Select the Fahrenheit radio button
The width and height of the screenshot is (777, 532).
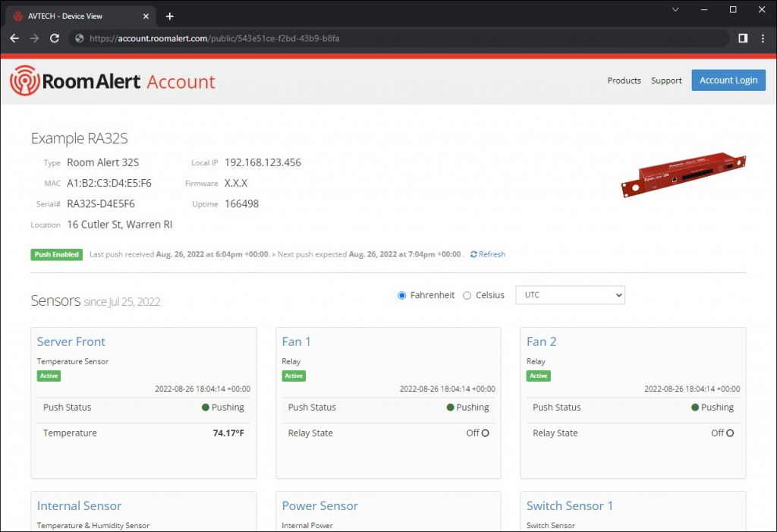click(401, 295)
